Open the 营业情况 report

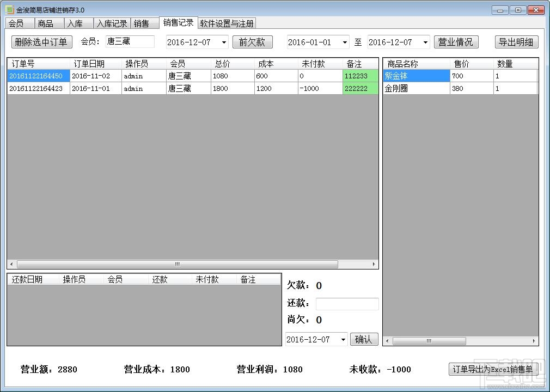pyautogui.click(x=456, y=42)
